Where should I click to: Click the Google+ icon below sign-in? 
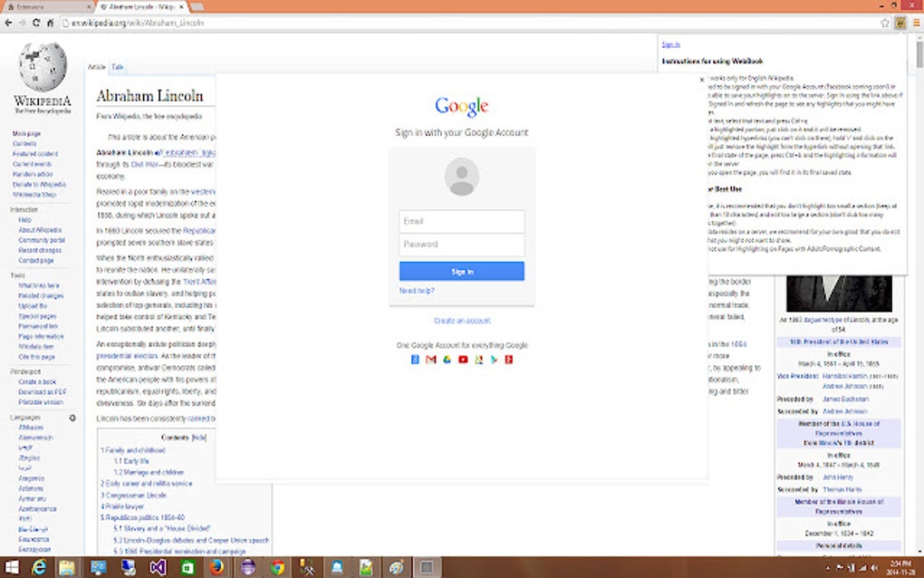509,360
